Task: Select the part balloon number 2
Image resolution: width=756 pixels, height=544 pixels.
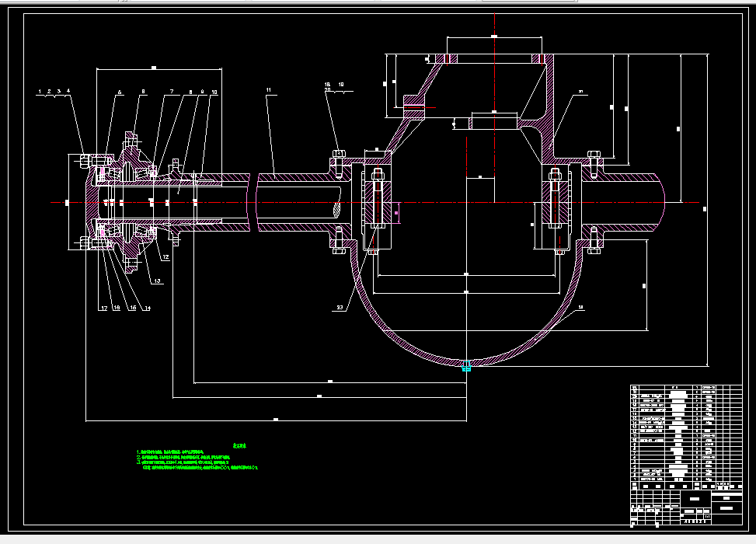Action: click(x=49, y=91)
